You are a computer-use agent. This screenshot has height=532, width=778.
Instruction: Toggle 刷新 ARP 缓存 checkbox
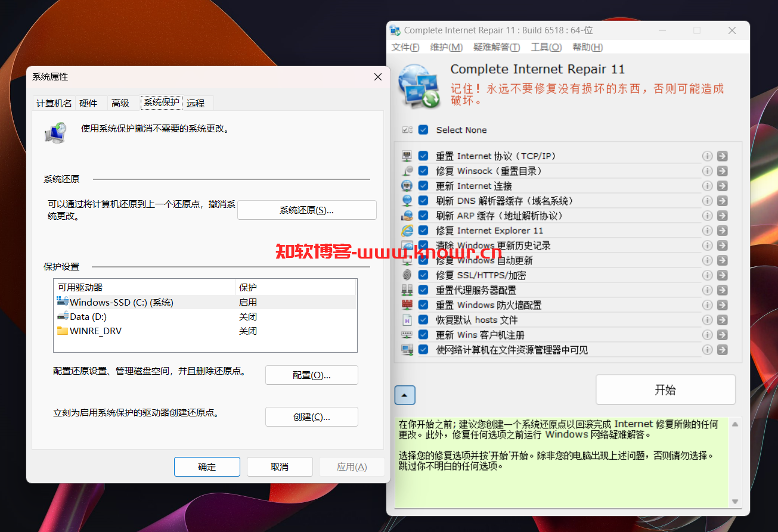(423, 216)
